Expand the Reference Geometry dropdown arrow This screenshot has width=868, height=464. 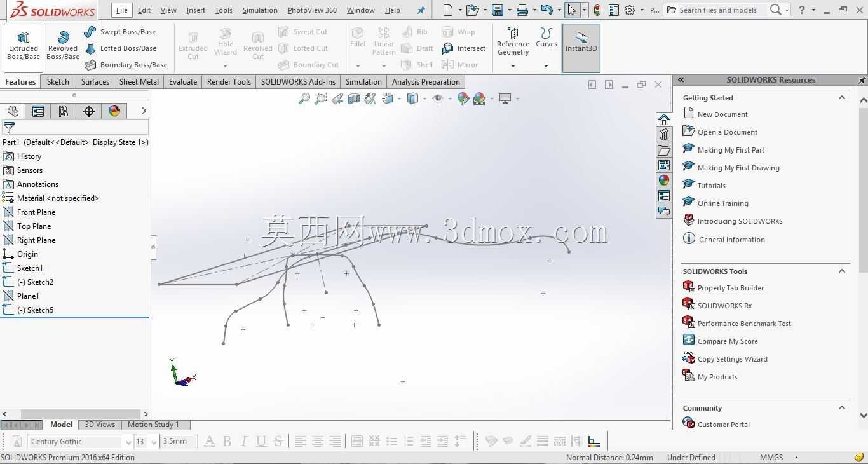pyautogui.click(x=513, y=66)
